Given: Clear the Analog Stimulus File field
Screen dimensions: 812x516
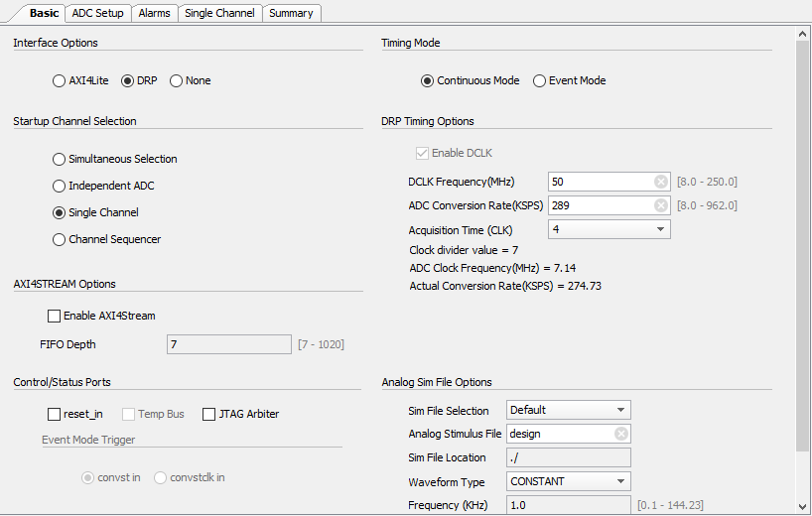Looking at the screenshot, I should (621, 434).
